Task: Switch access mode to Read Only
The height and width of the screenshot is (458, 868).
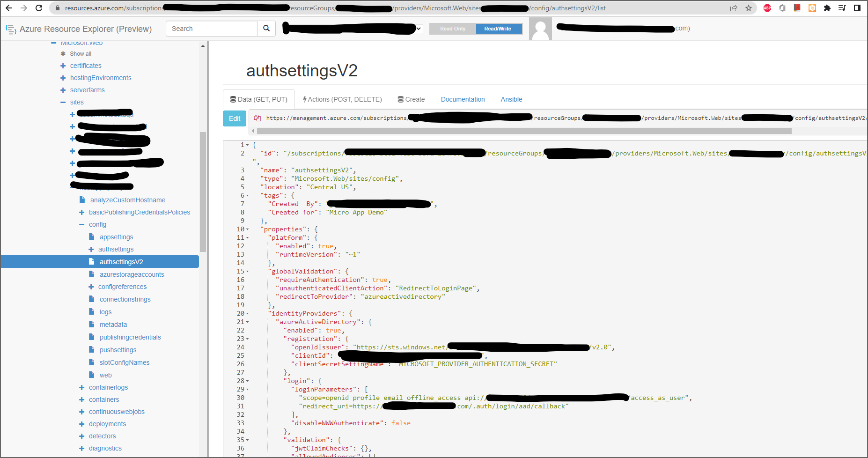Action: coord(452,29)
